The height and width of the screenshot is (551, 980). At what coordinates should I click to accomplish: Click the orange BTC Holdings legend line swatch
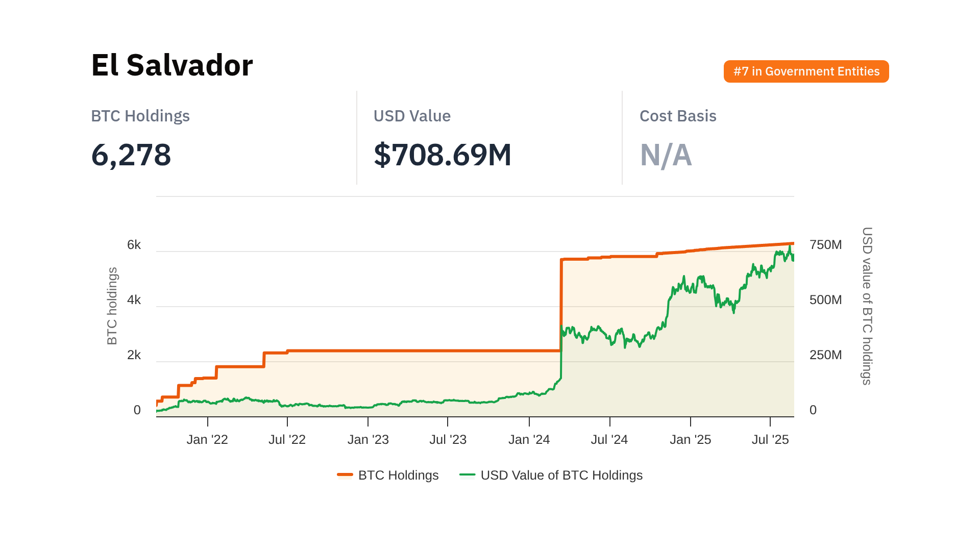point(345,475)
